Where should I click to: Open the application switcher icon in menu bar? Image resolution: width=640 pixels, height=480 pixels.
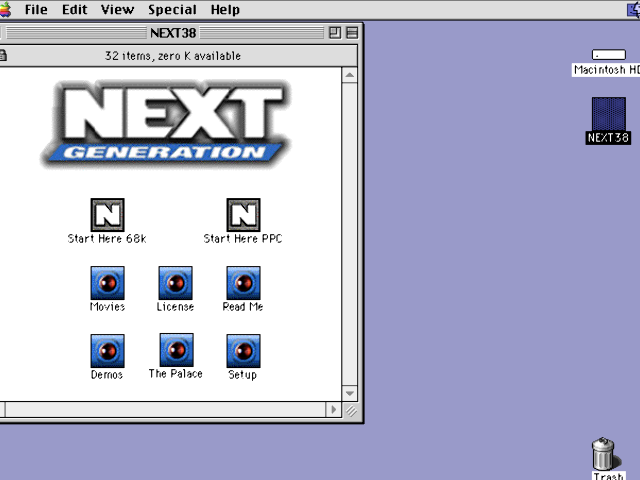coord(634,9)
